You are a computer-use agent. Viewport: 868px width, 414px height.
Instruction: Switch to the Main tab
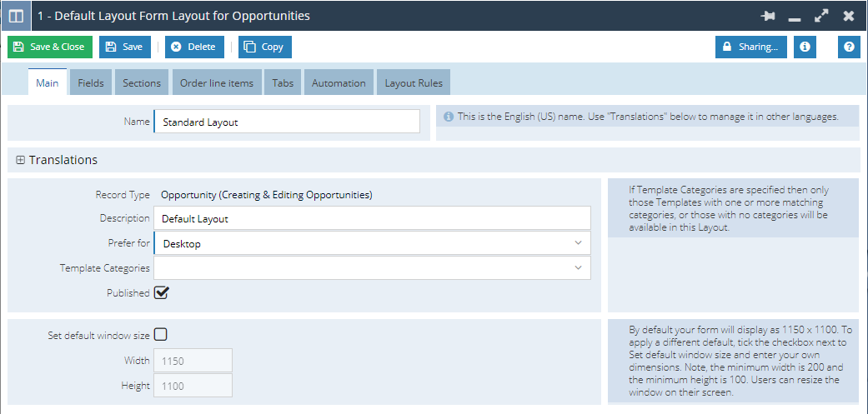click(x=48, y=82)
